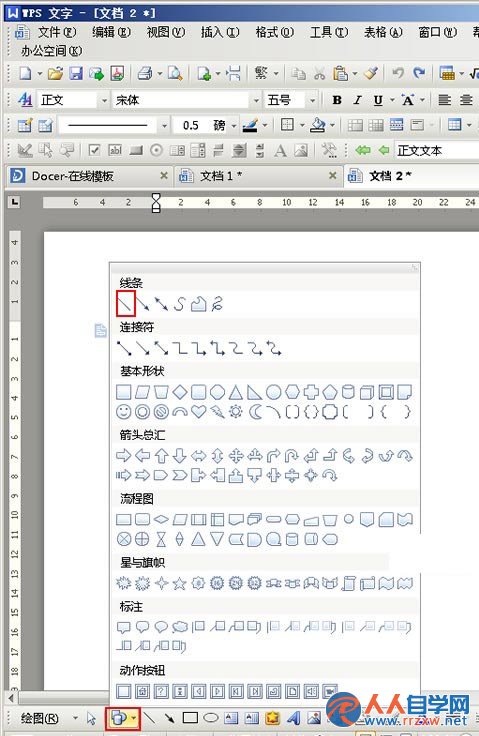Select the up arrow block shape

pyautogui.click(x=161, y=455)
